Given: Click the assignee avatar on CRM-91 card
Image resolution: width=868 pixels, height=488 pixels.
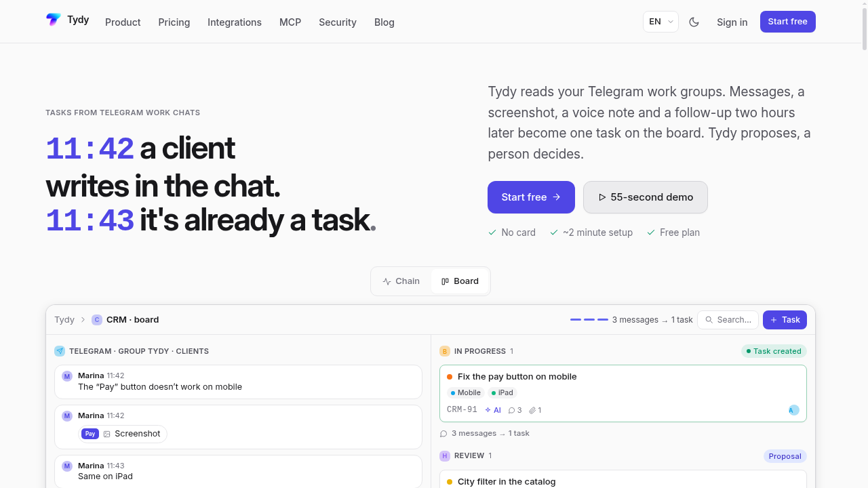Looking at the screenshot, I should 793,410.
